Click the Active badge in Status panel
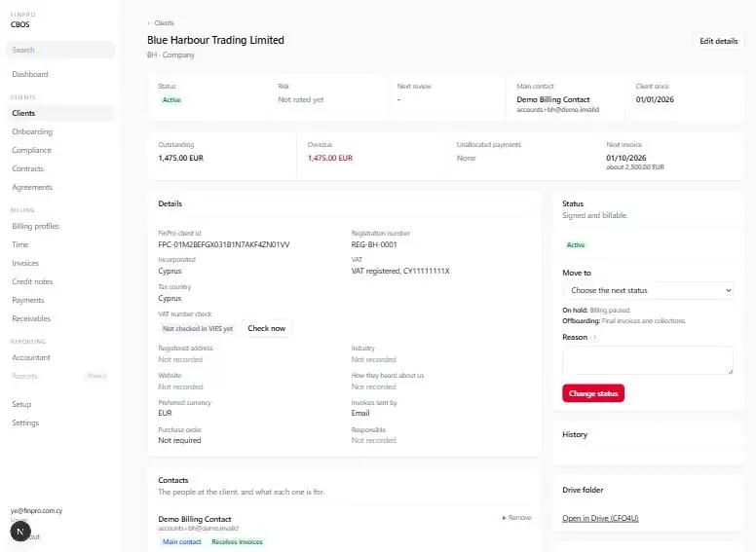Screen dimensions: 756x552 pyautogui.click(x=576, y=245)
